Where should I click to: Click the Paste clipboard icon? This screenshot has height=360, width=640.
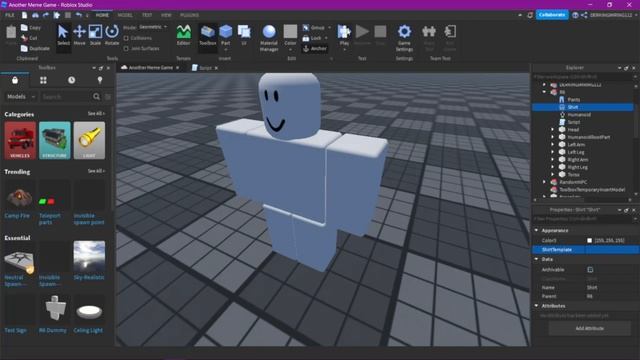pos(11,33)
